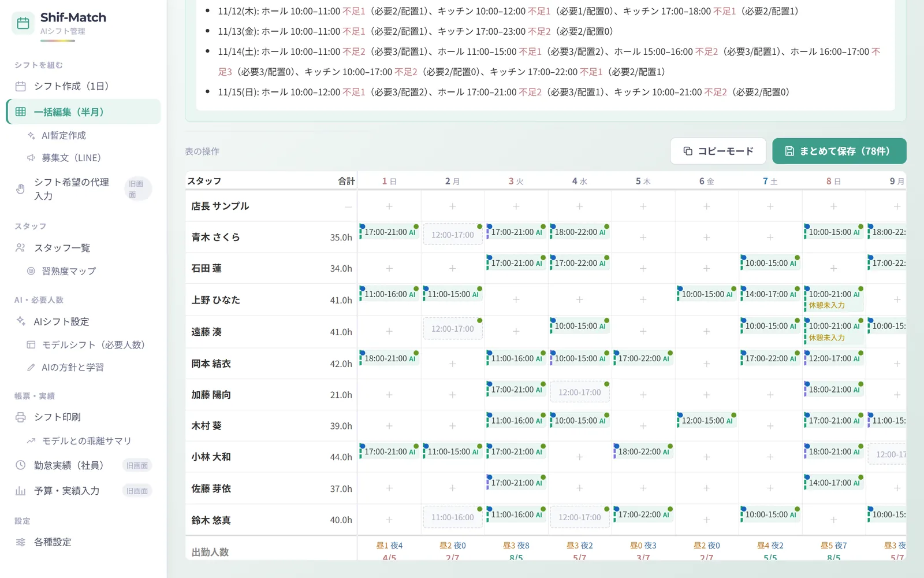Click the pencil icon beside AIの方針と学習
Screen dimensions: 924x578
tap(31, 367)
